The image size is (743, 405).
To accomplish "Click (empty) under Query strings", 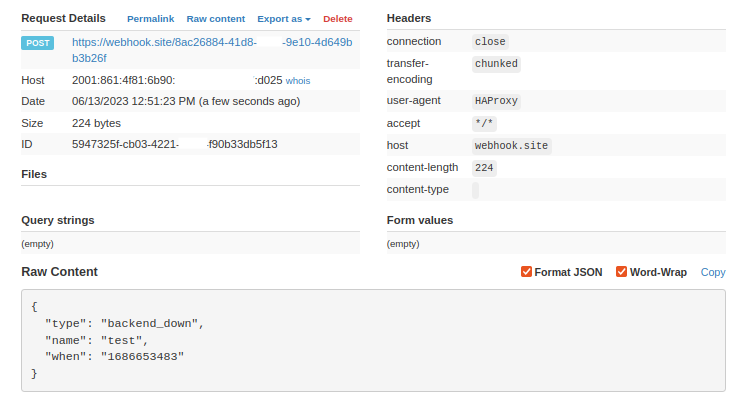I will 37,244.
